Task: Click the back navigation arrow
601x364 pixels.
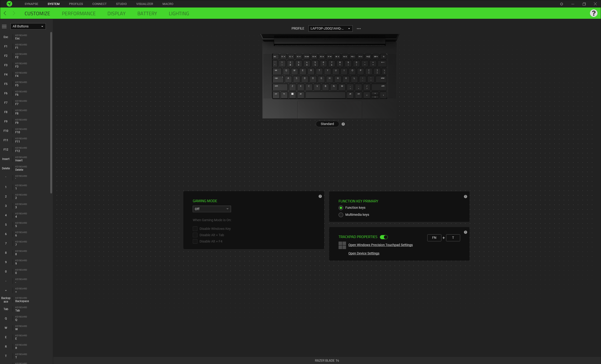Action: click(5, 13)
